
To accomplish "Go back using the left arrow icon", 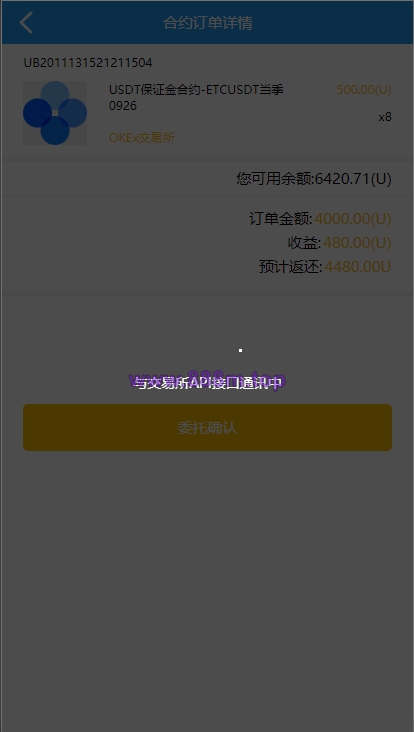I will click(26, 22).
